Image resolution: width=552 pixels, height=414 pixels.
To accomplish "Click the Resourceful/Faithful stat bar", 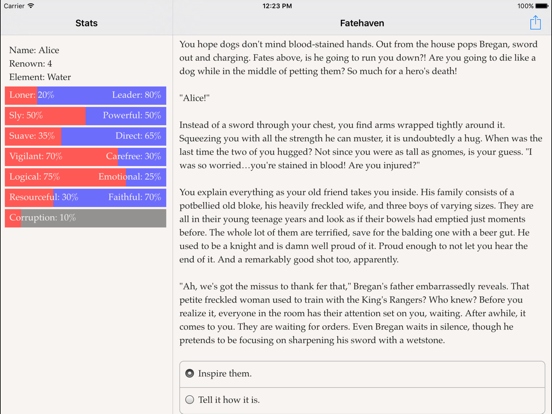I will pos(86,197).
